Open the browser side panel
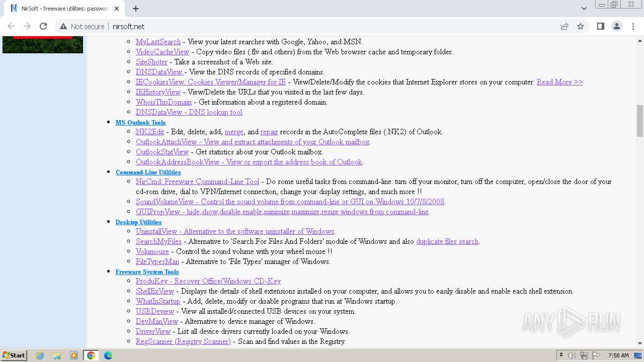The height and width of the screenshot is (362, 644). (600, 26)
